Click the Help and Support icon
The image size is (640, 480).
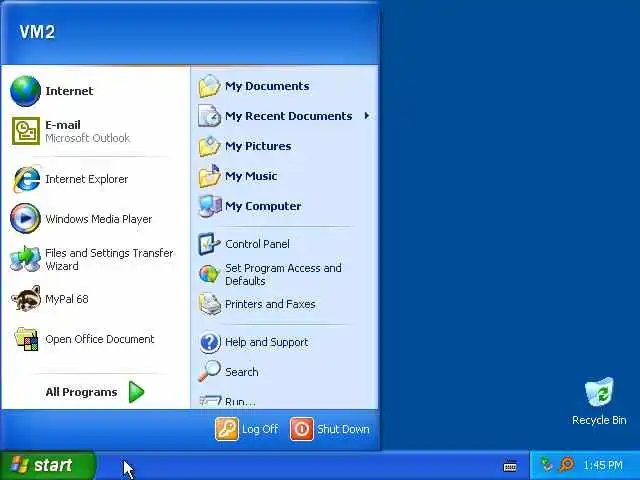[x=210, y=342]
